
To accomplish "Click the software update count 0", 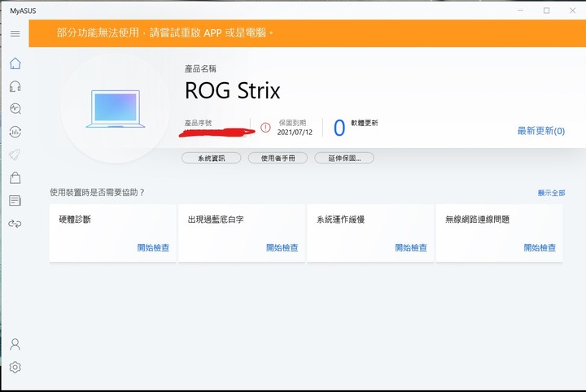I will point(339,128).
